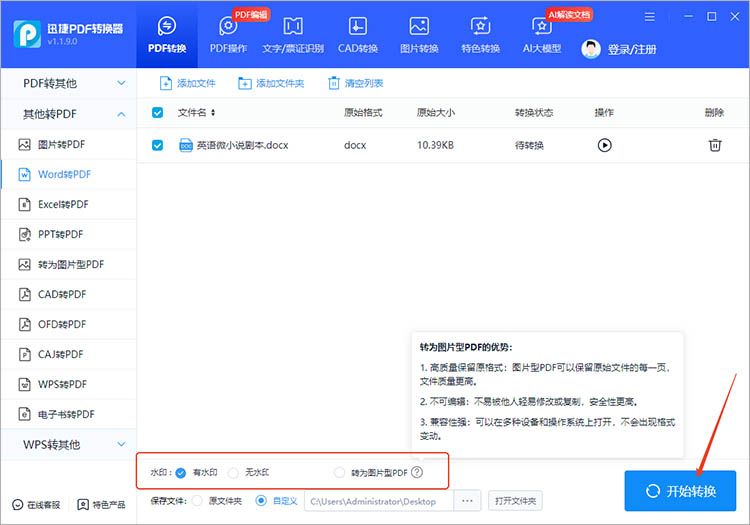Click the 转换状态 column header
Viewport: 750px width, 525px height.
[x=534, y=112]
